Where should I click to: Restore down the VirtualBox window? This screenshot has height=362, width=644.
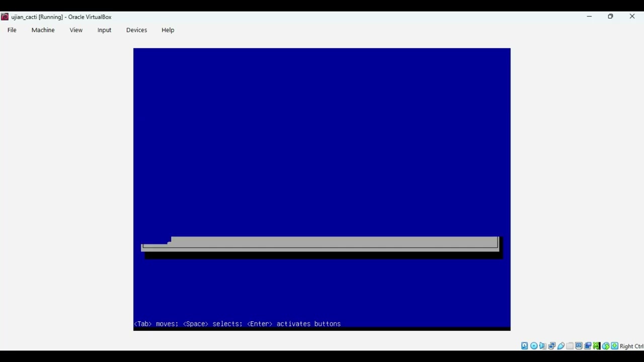[610, 17]
